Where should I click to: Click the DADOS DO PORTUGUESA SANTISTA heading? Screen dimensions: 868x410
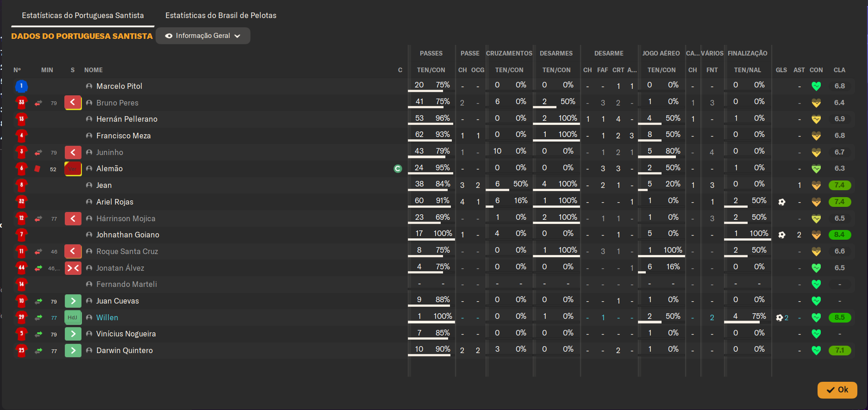(82, 36)
